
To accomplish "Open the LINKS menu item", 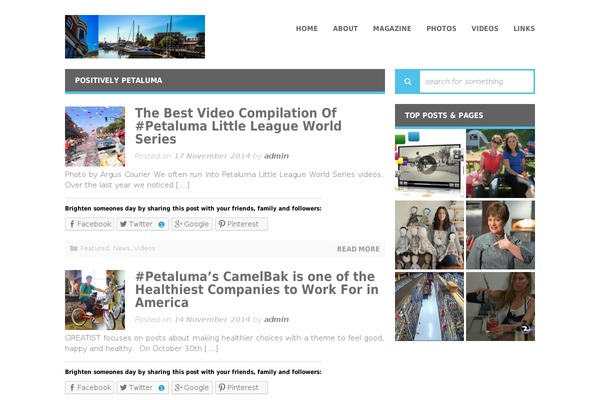I will point(524,29).
